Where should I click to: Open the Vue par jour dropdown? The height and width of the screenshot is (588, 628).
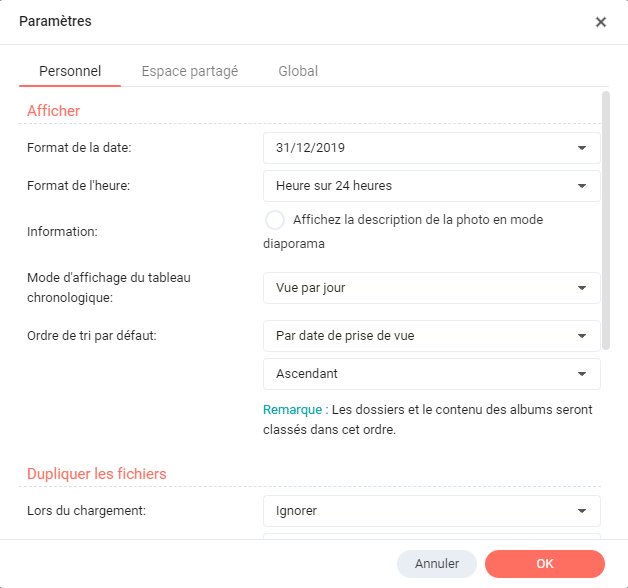point(420,288)
